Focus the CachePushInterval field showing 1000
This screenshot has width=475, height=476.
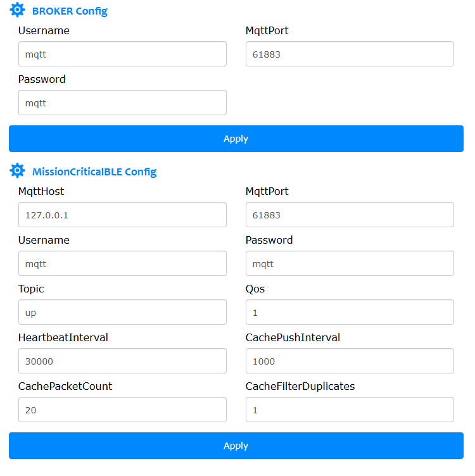tap(350, 361)
